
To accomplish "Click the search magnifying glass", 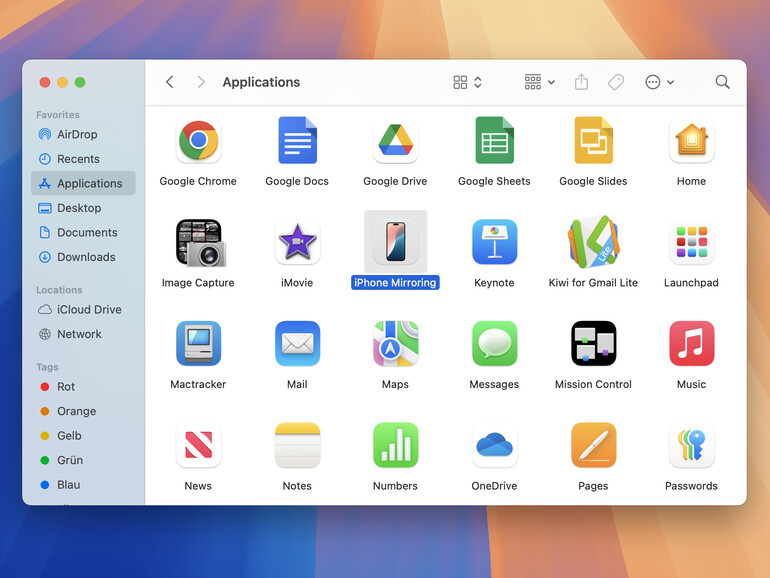I will coord(722,82).
